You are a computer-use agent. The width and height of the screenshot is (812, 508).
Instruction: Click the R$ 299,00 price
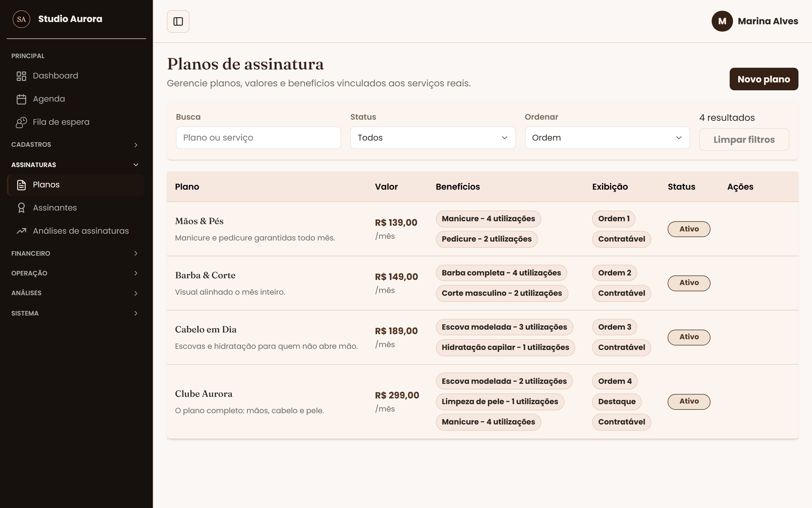pos(397,395)
